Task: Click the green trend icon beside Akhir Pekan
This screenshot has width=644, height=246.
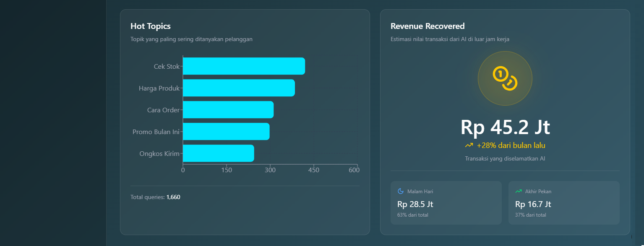Action: (x=518, y=192)
